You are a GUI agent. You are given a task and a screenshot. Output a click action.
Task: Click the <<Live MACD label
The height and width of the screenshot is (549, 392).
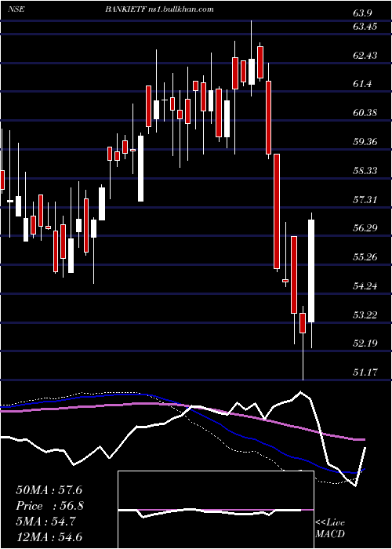tap(330, 529)
